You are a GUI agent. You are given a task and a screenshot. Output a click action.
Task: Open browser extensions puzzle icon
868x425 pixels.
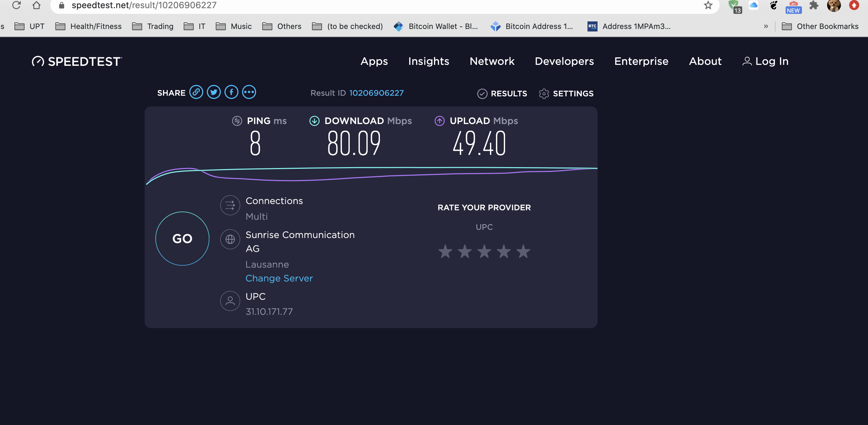click(814, 5)
